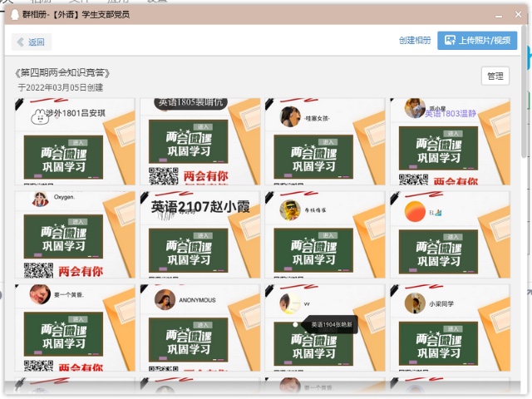Viewport: 532px width, 399px height.
Task: Open the thumbnail with 小梁同学 nickname
Action: tap(451, 328)
